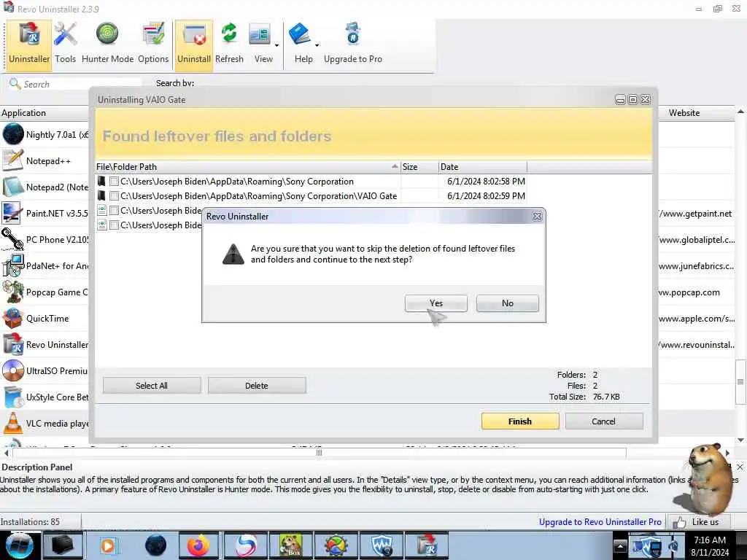Click the Application column header

44,113
